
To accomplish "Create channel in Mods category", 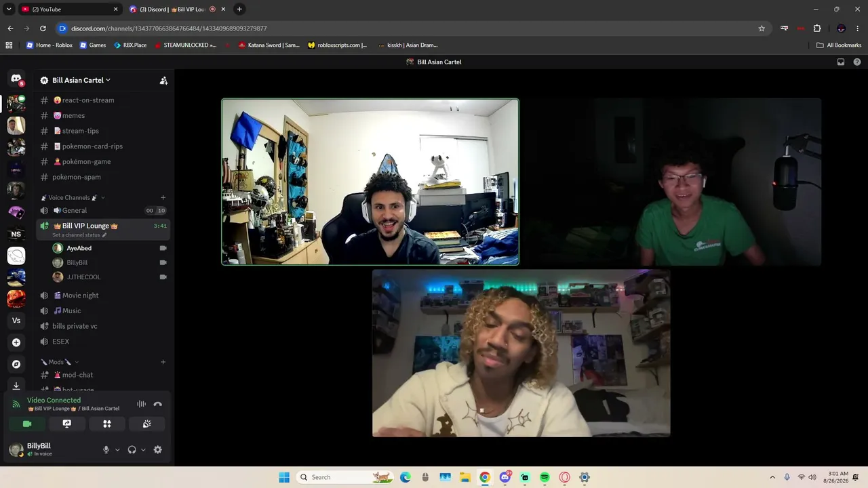I will point(163,362).
